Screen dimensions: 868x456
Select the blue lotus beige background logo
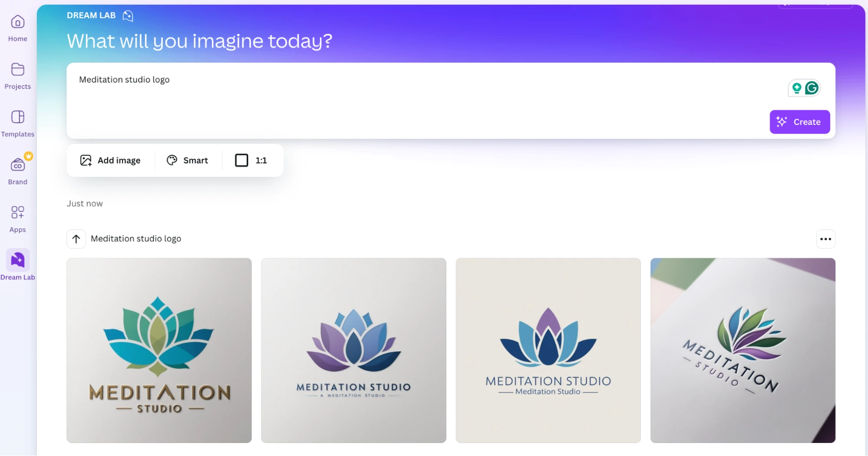548,351
